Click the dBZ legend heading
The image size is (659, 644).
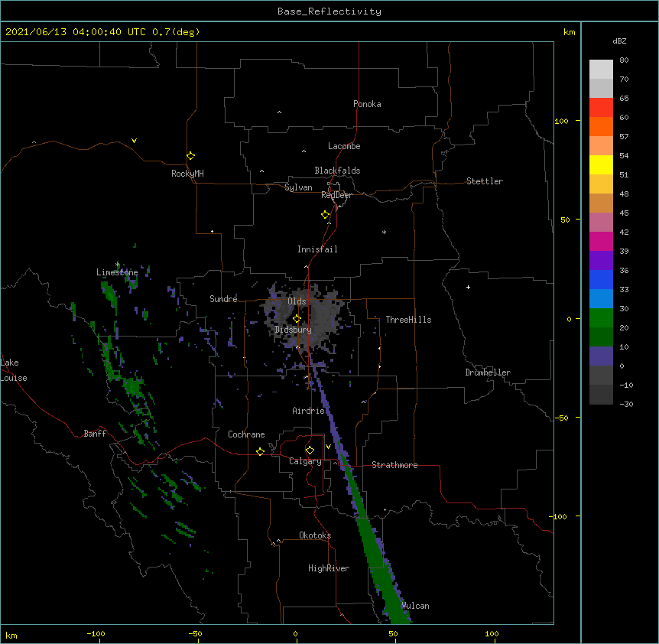[619, 41]
